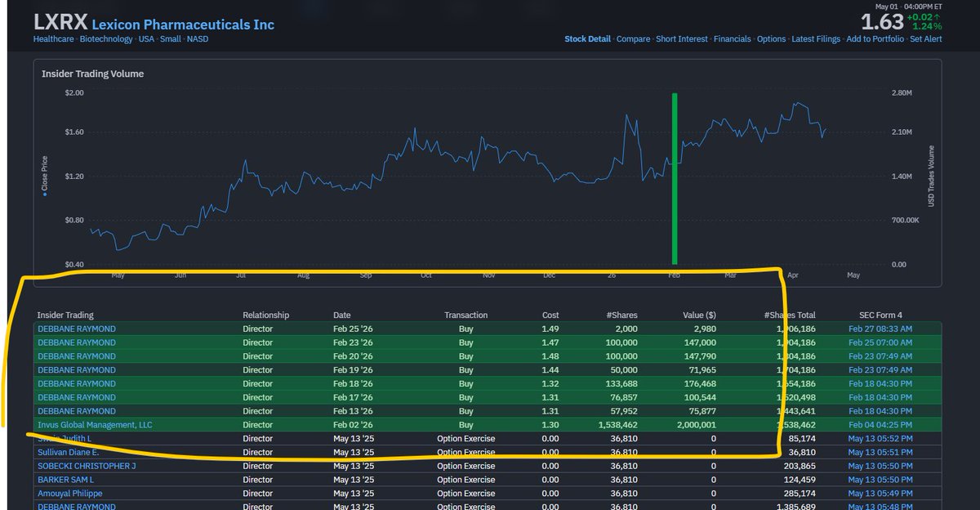Click the Insider Trading Volume chart title
Image resolution: width=980 pixels, height=510 pixels.
[x=92, y=74]
